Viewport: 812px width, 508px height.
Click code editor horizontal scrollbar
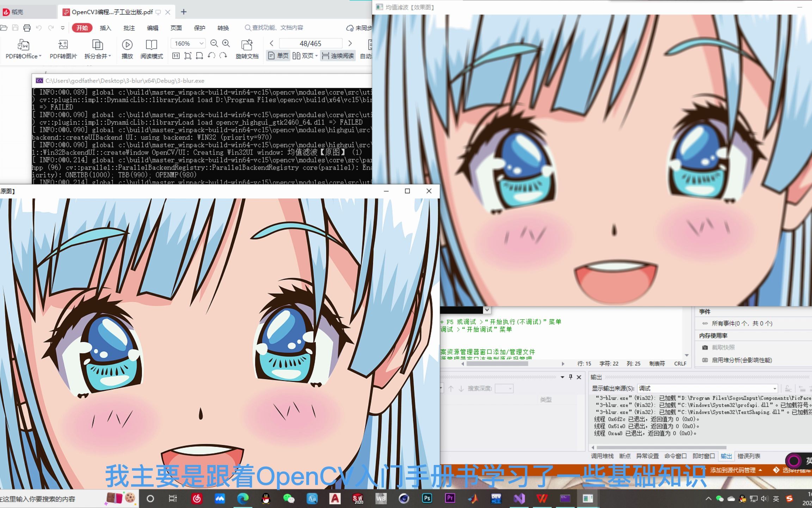[497, 364]
